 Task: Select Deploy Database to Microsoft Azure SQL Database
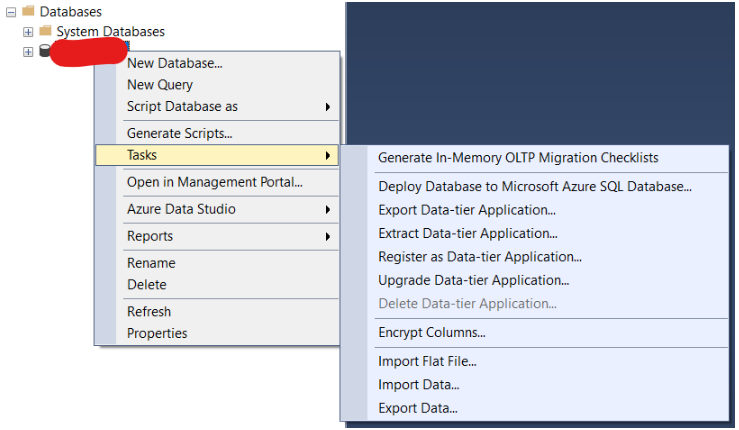point(535,186)
